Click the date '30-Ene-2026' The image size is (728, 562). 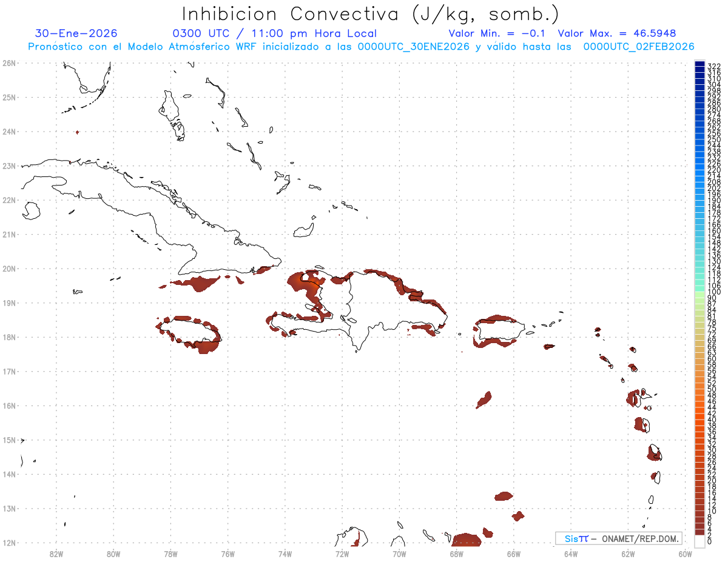[x=76, y=33]
